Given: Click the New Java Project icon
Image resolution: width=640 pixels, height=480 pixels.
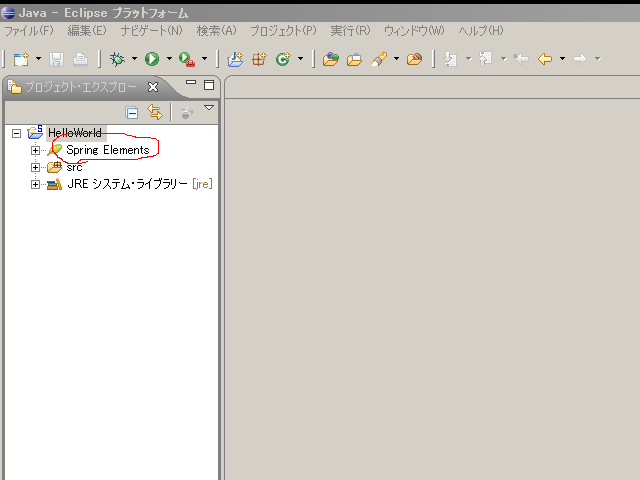Looking at the screenshot, I should tap(235, 59).
